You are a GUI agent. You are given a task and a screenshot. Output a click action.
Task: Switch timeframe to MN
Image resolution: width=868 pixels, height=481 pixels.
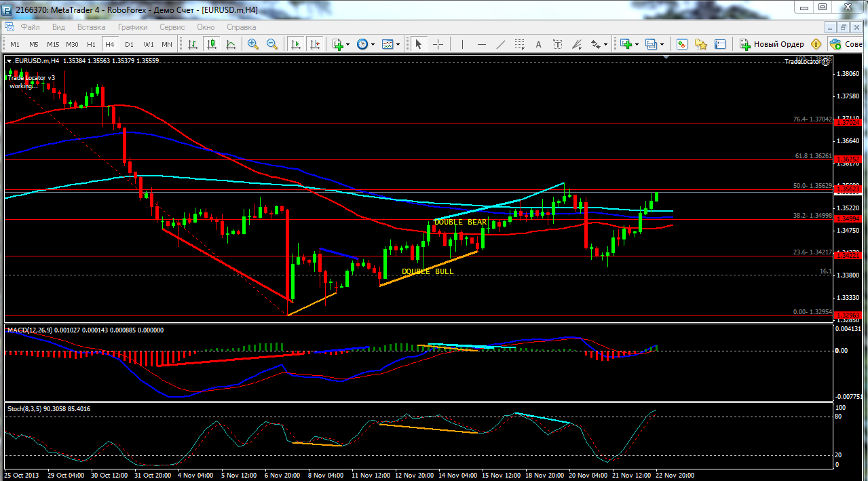point(167,44)
